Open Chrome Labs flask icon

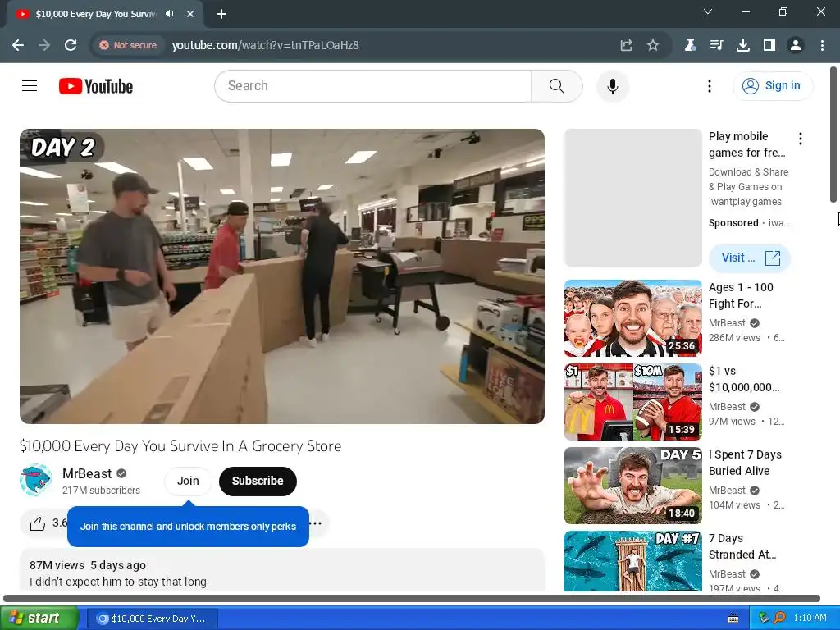point(690,45)
